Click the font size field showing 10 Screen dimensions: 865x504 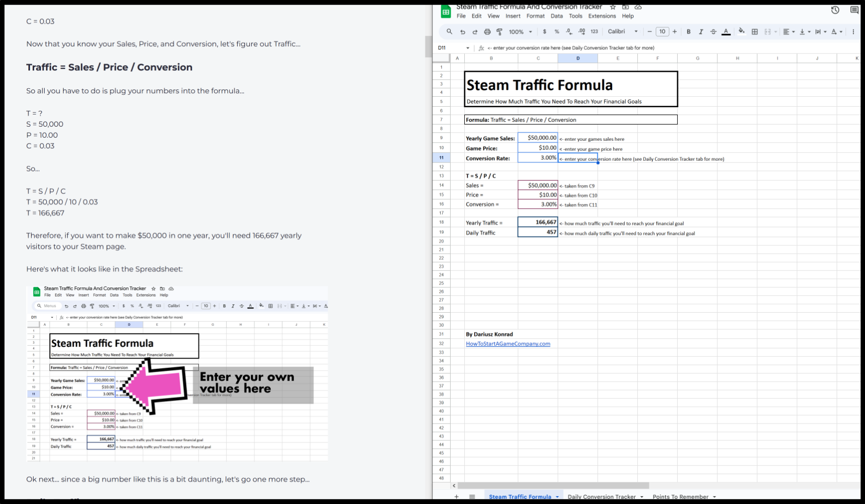click(662, 32)
